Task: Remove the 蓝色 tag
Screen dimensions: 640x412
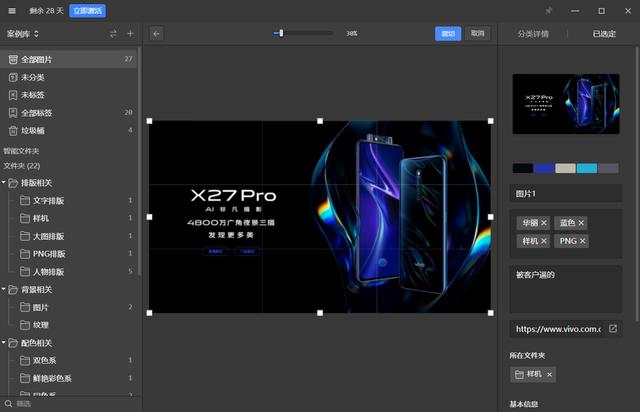Action: (x=581, y=223)
